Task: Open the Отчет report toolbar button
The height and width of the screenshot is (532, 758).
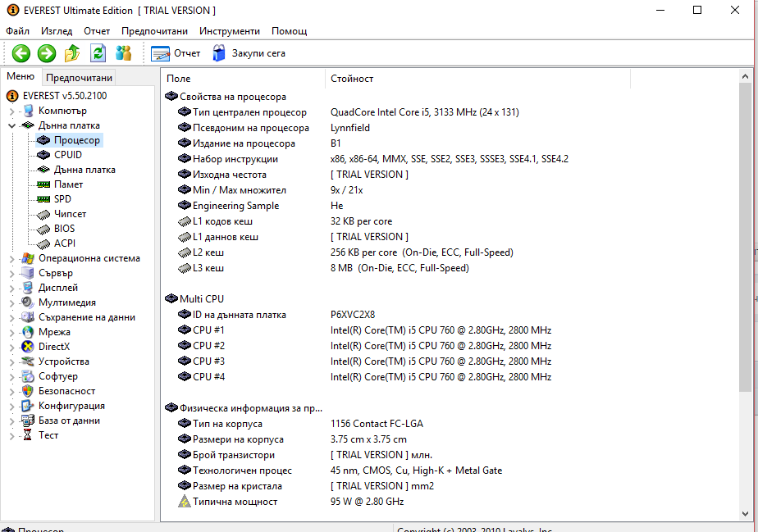Action: point(175,53)
